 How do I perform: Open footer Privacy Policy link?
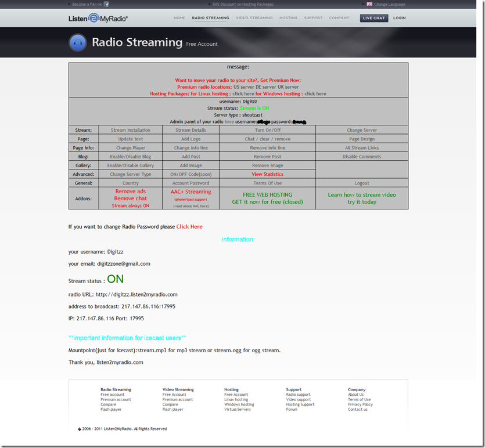tap(360, 404)
